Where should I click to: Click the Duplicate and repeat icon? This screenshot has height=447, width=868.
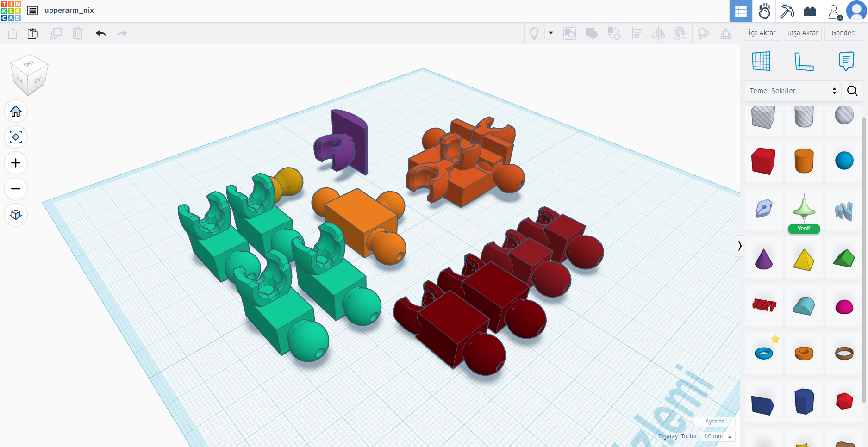click(x=56, y=33)
